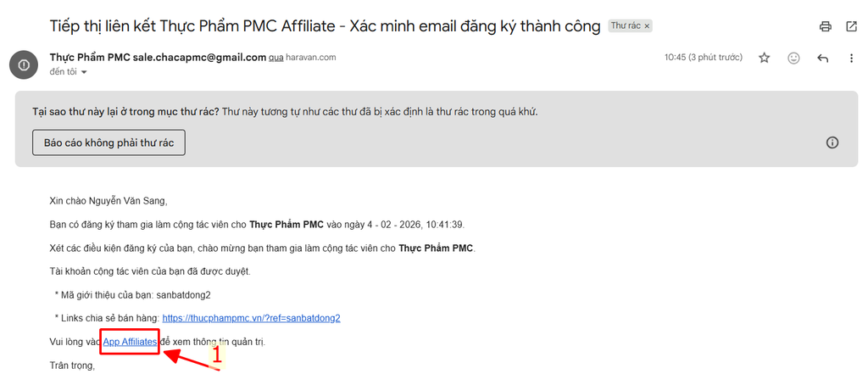Click the email subject line
Screen dimensions: 868x385
[325, 25]
